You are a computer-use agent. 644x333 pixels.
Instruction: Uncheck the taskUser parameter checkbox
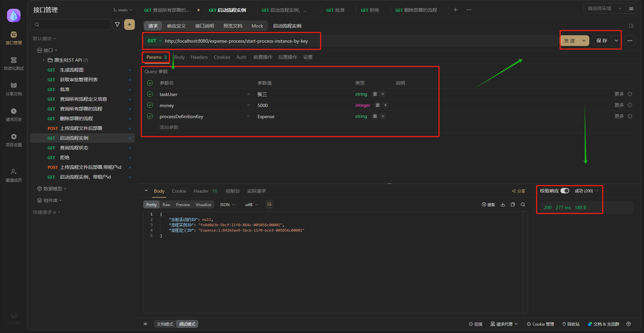pos(150,94)
